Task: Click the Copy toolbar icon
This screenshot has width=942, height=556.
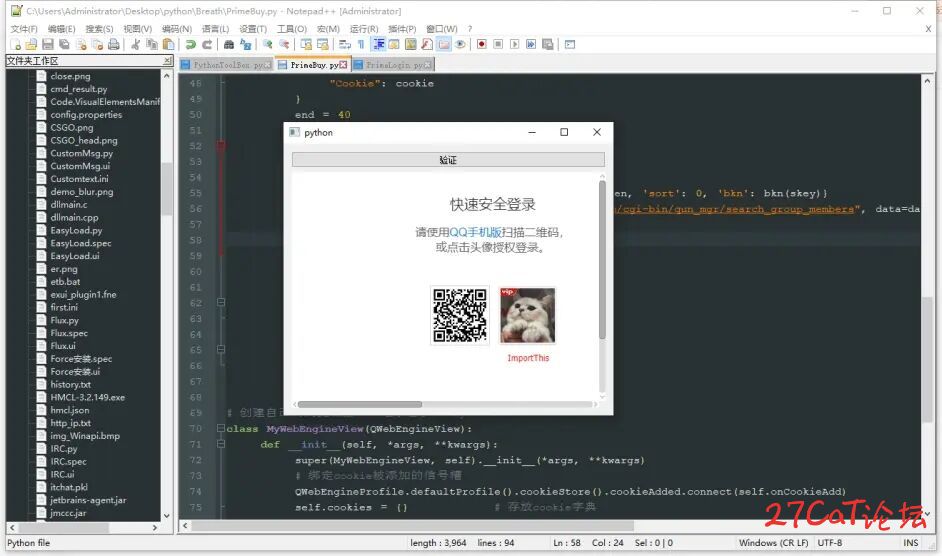Action: (x=152, y=44)
